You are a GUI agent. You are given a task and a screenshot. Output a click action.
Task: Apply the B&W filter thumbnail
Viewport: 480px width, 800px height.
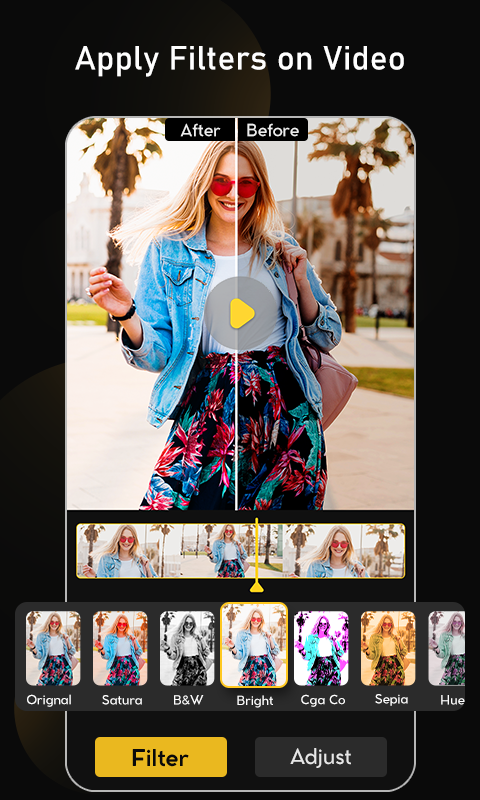coord(187,648)
